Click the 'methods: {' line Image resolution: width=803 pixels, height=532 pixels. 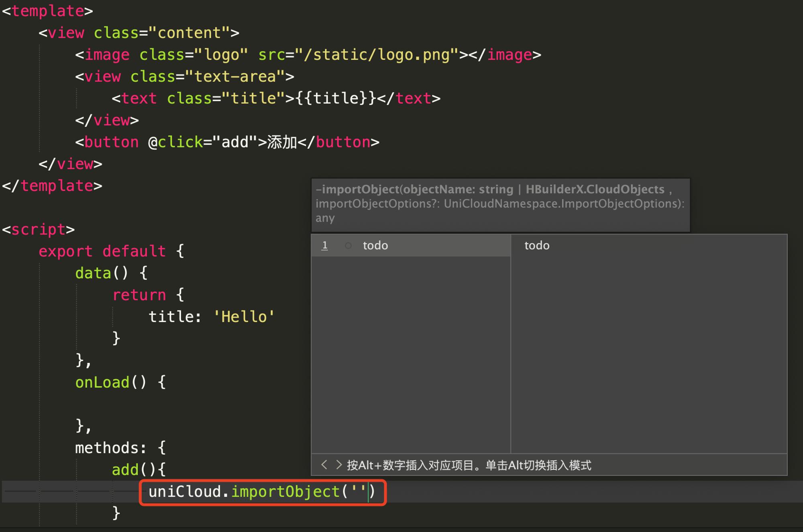tap(120, 448)
